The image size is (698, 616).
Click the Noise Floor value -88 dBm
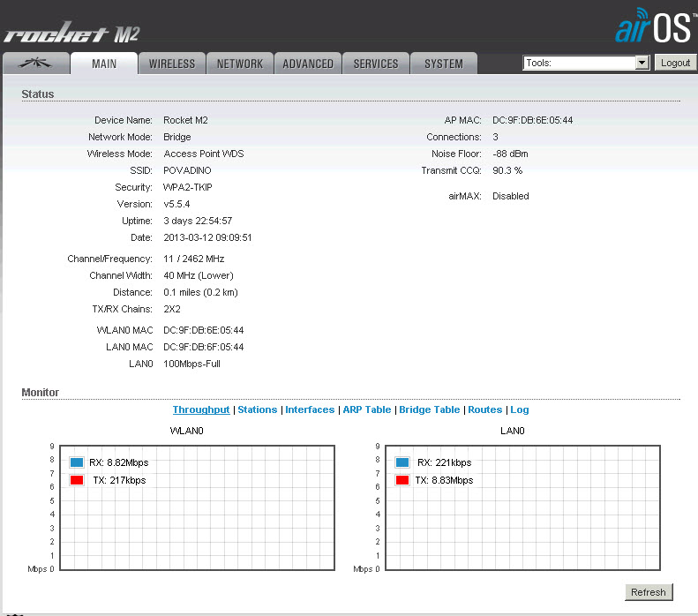pos(510,154)
